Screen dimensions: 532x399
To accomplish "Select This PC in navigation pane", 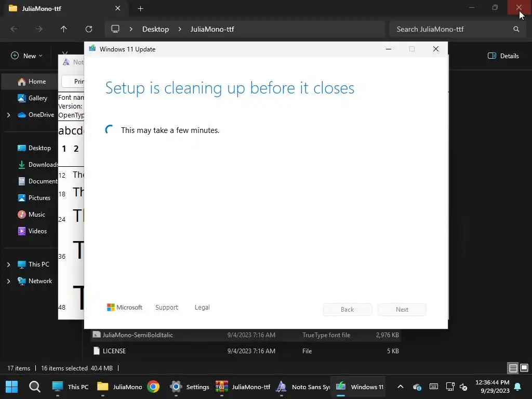I will pos(34,264).
